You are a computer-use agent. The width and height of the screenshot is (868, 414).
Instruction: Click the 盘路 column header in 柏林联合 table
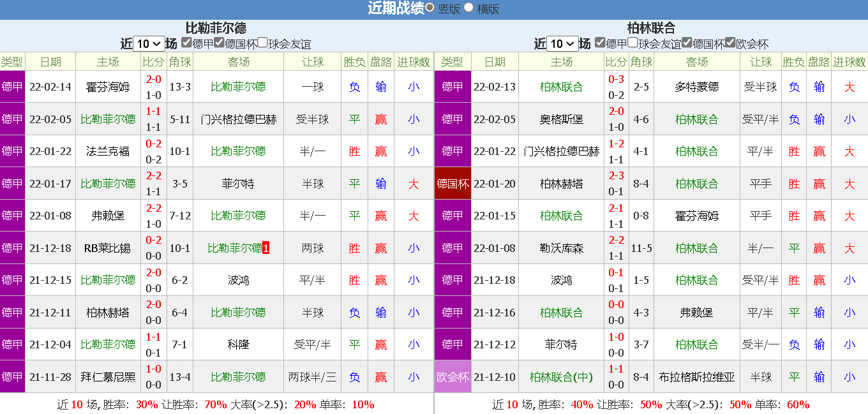click(819, 62)
